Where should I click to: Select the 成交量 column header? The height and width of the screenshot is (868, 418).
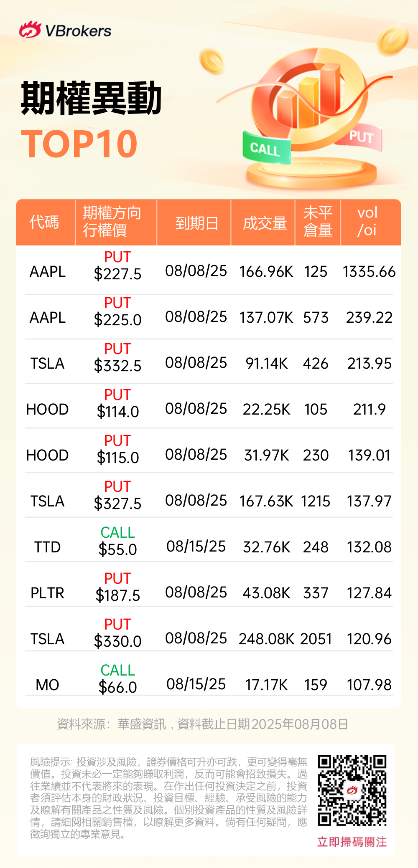(265, 223)
